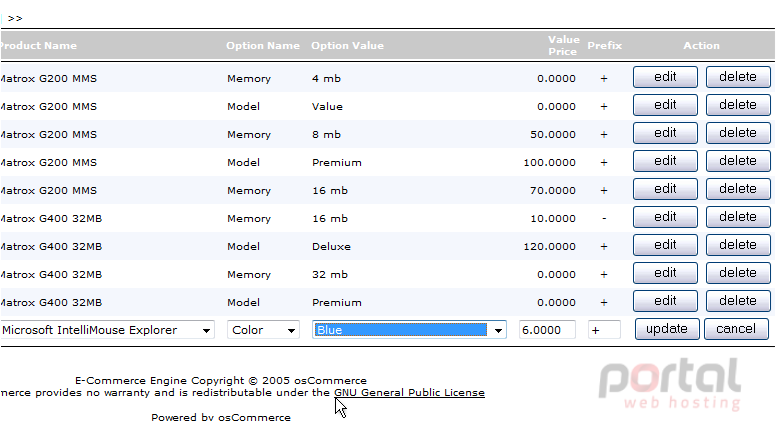Delete Matrox G400 32MB Model Premium row
Screen dimensions: 776x422
coord(738,301)
